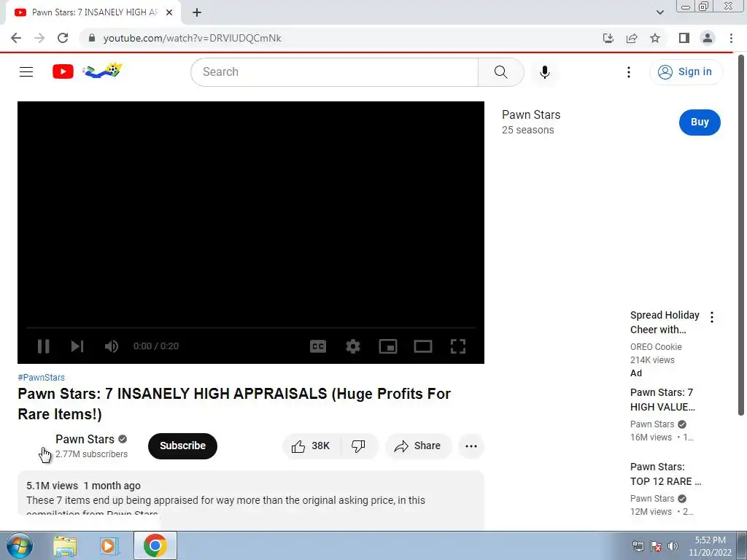Mute the video volume
This screenshot has width=747, height=560.
tap(112, 346)
